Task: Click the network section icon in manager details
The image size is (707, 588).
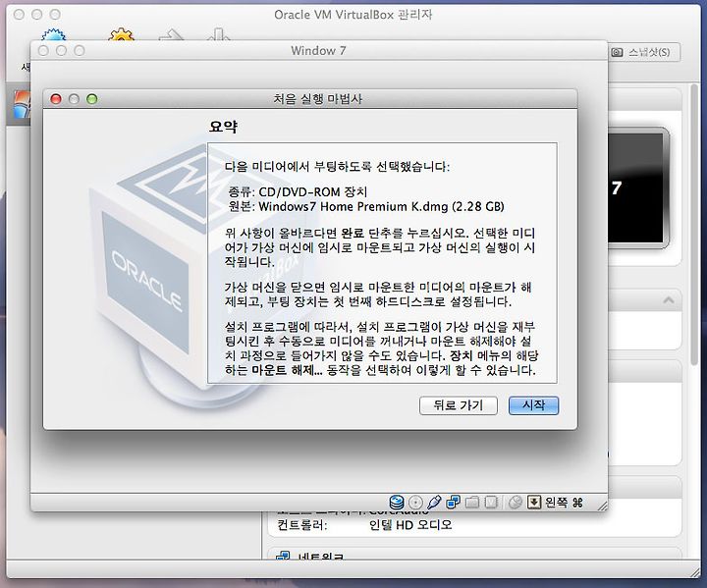Action: [x=283, y=556]
